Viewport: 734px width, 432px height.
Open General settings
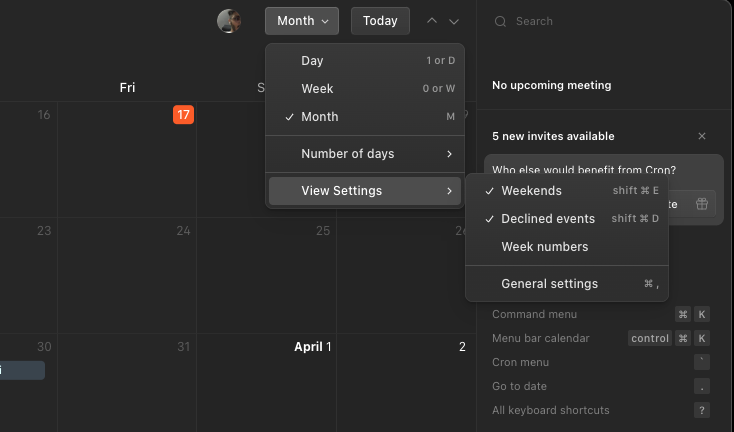[x=567, y=284]
